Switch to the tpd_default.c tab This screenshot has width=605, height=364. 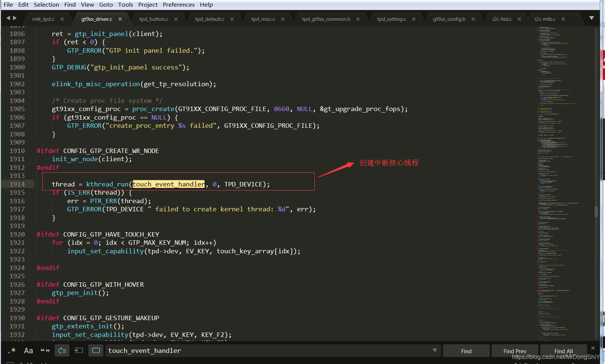(210, 19)
